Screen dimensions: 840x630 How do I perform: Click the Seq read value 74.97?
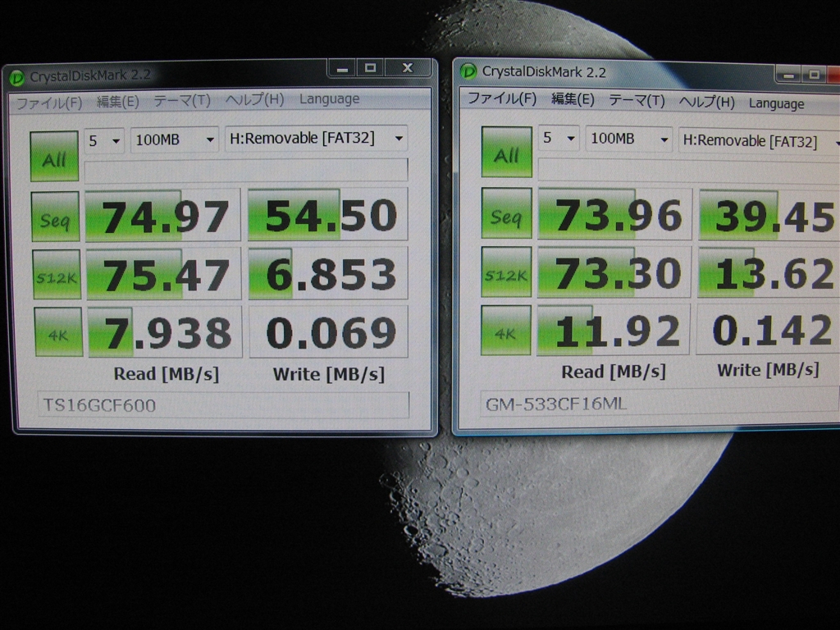tap(163, 216)
